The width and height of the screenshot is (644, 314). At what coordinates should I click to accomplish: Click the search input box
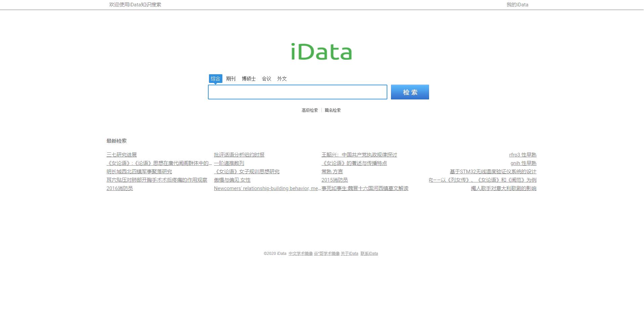tap(297, 92)
